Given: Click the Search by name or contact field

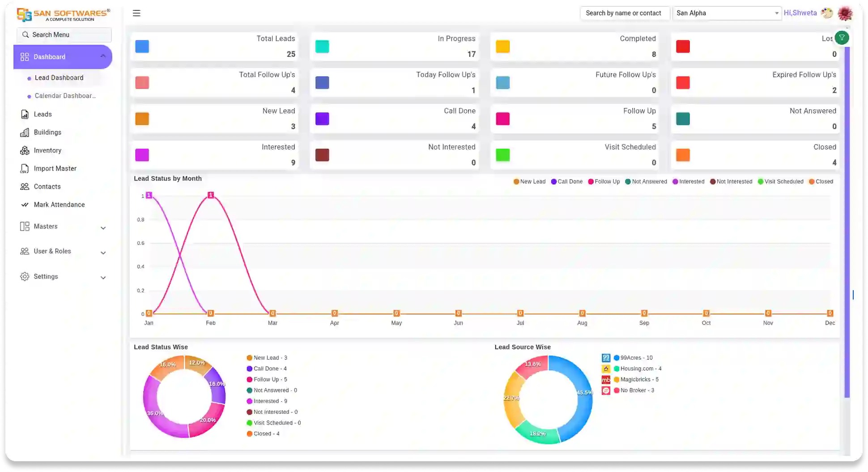Looking at the screenshot, I should click(625, 13).
